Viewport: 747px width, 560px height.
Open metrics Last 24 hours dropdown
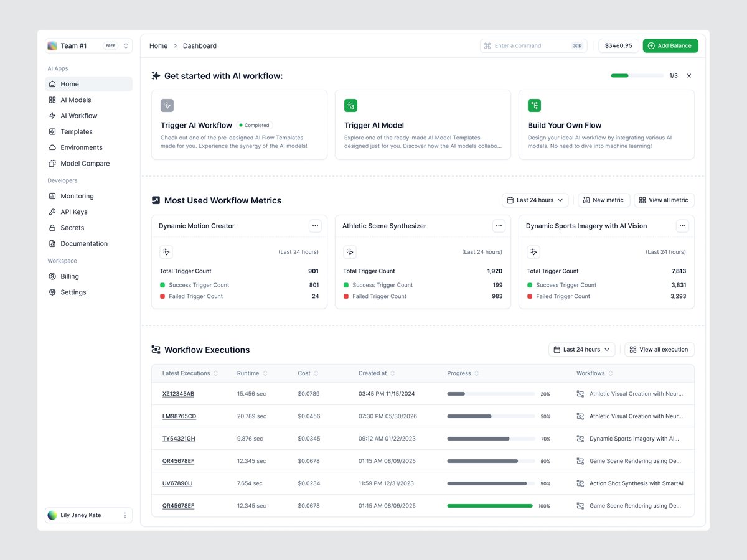point(535,200)
